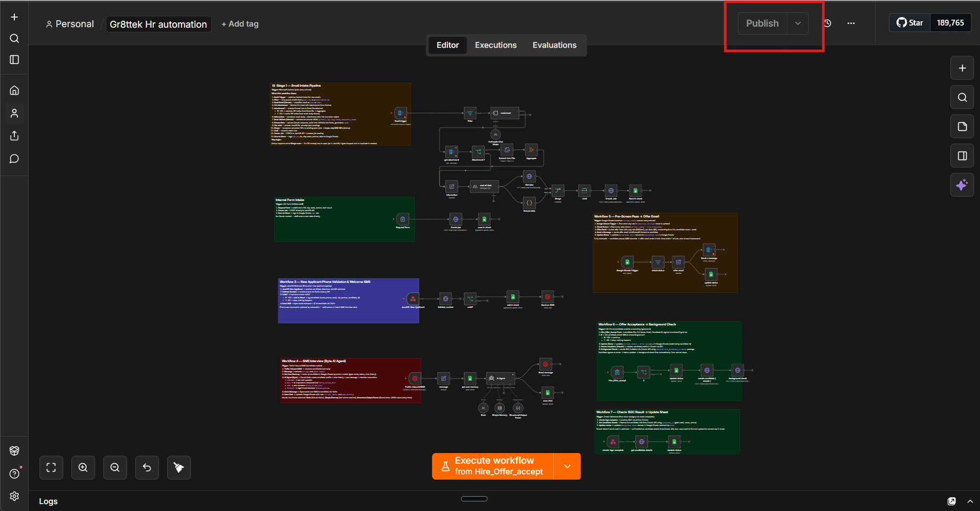Select the Twilio inbound SMS trigger node

(x=415, y=378)
